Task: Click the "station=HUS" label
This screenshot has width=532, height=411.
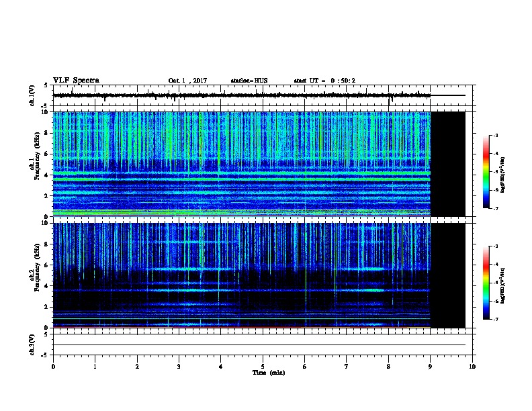Action: click(249, 81)
